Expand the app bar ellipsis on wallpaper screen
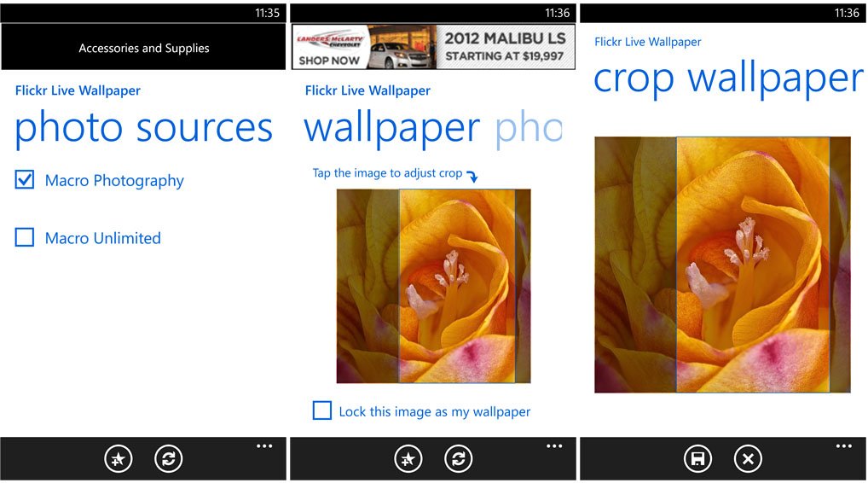The image size is (868, 483). [554, 446]
